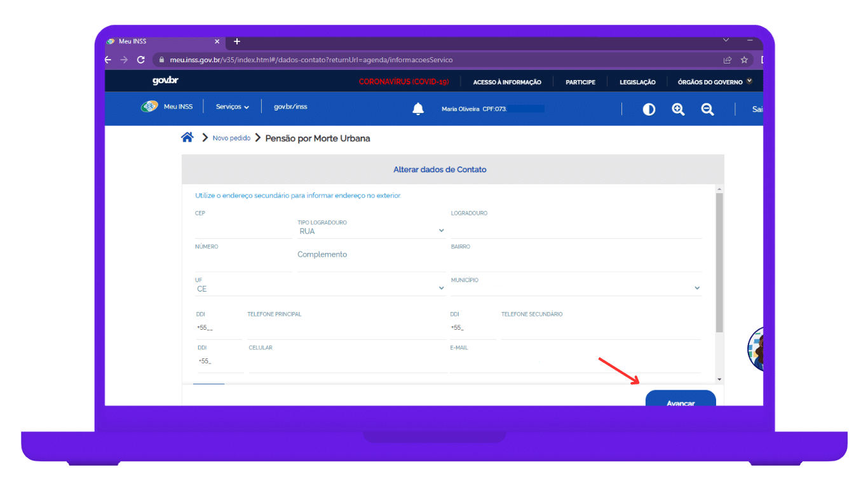Click the zoom in magnifier icon
The width and height of the screenshot is (868, 488).
coord(678,109)
